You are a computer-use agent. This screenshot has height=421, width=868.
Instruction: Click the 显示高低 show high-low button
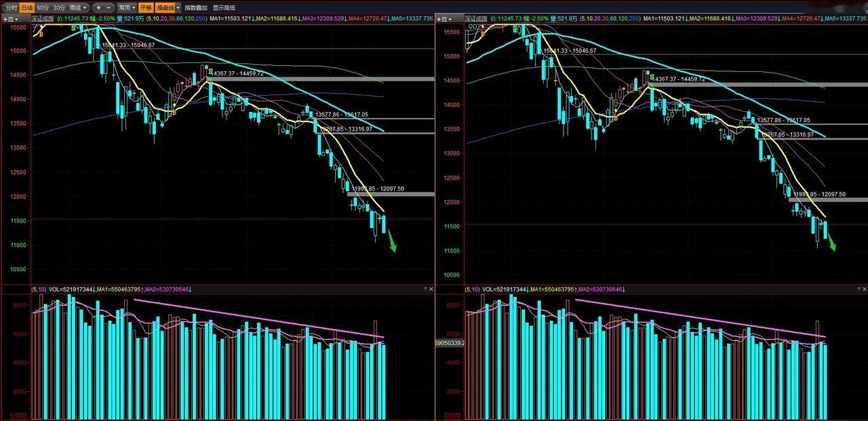point(224,7)
